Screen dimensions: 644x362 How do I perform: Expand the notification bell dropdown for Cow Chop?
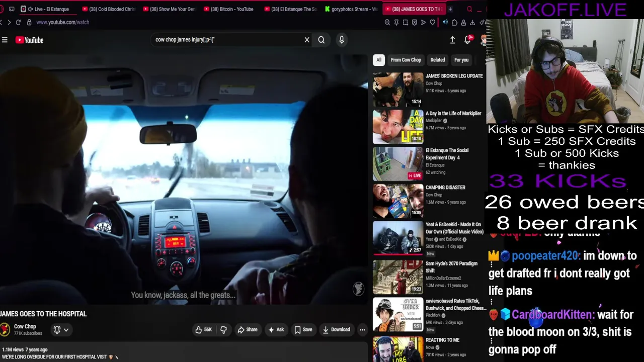pyautogui.click(x=61, y=330)
